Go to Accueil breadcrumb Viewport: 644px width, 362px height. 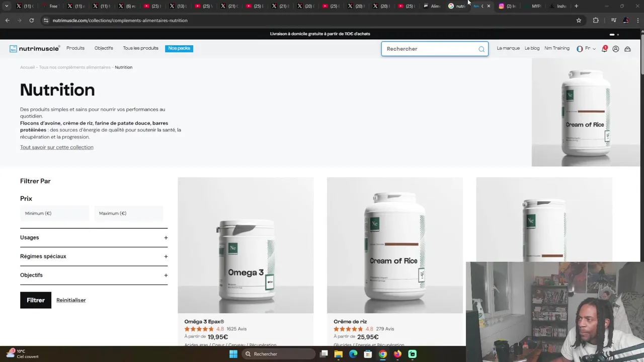(28, 67)
